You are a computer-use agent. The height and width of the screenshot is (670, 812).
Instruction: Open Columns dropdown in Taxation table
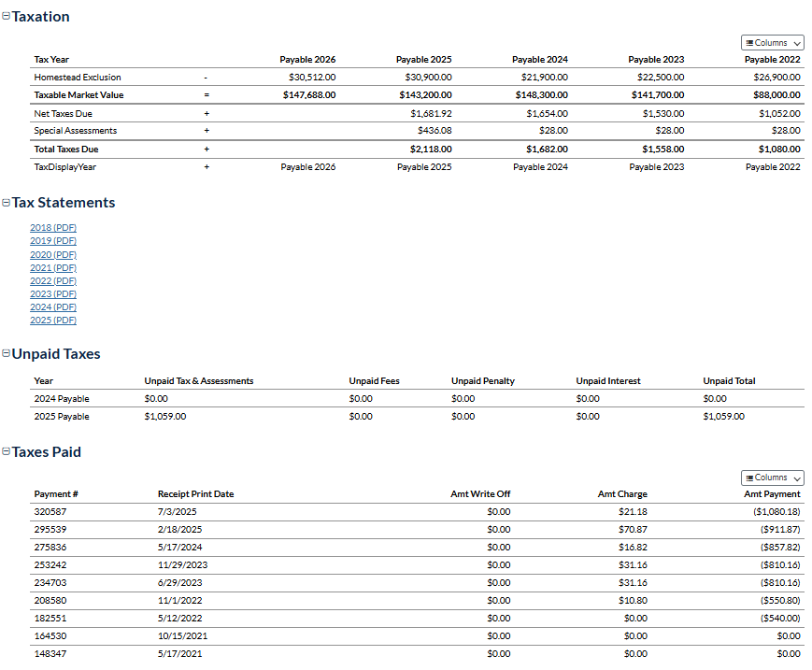click(772, 43)
